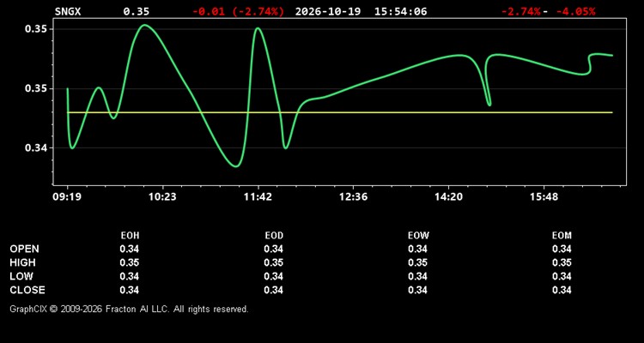
Task: Select the EOM CLOSE value 0.34
Action: pyautogui.click(x=562, y=290)
